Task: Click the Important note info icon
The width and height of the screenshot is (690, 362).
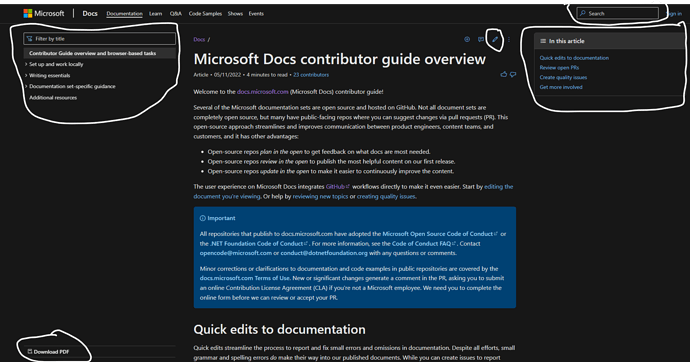Action: (202, 218)
